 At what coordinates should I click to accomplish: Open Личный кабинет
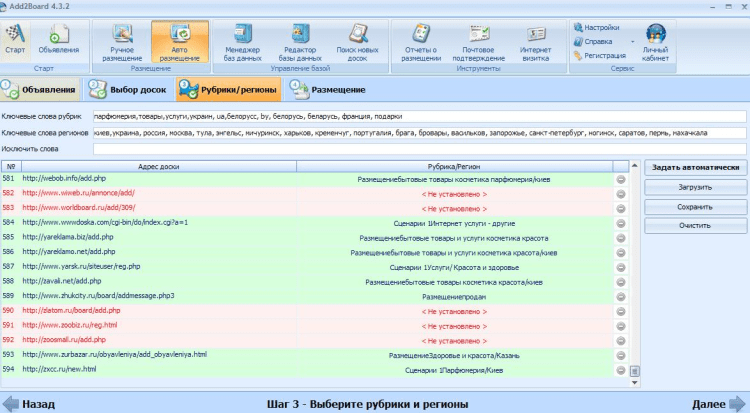point(655,42)
